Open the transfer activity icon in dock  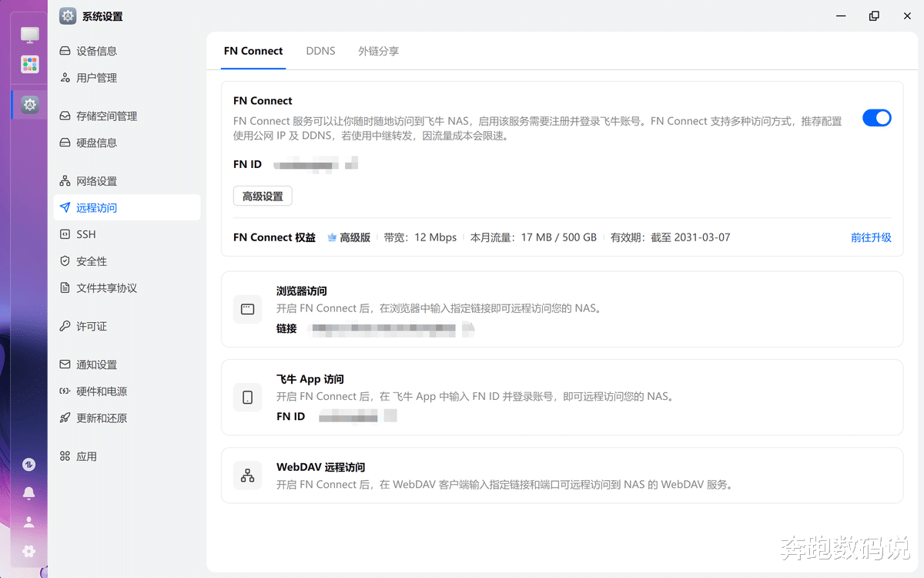(x=28, y=465)
